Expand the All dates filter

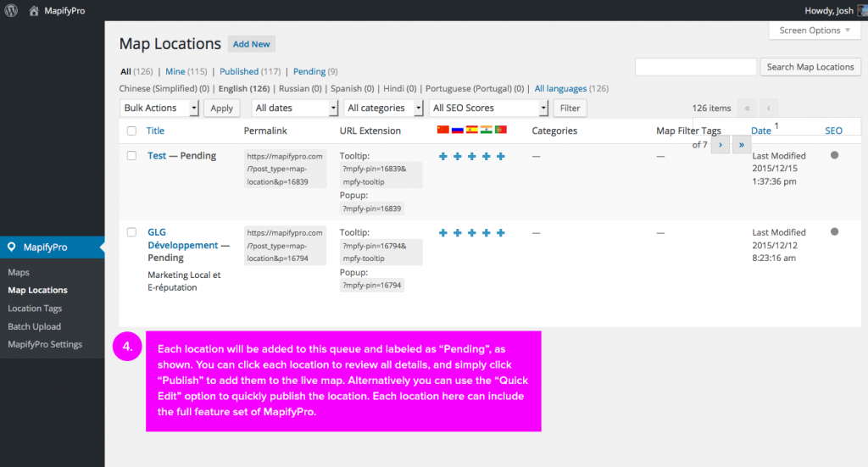click(x=295, y=108)
